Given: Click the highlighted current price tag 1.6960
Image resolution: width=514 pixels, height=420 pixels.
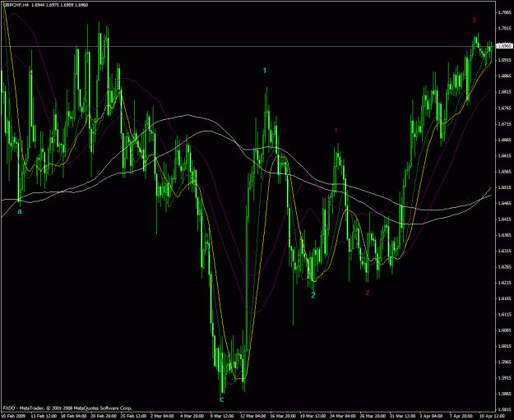Looking at the screenshot, I should pos(505,46).
